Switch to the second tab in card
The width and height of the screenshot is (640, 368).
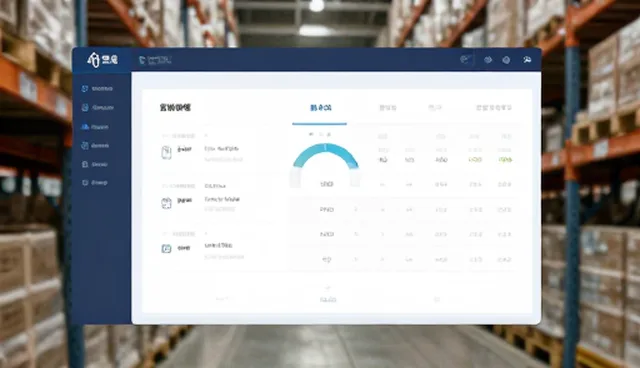tap(388, 108)
